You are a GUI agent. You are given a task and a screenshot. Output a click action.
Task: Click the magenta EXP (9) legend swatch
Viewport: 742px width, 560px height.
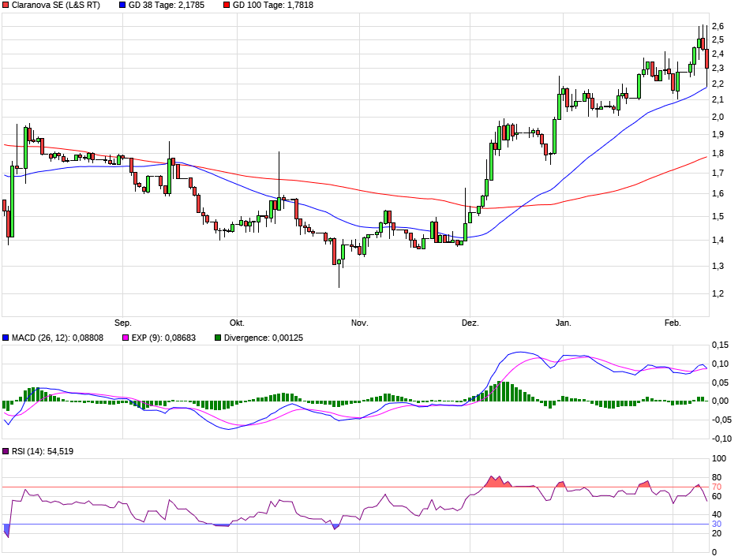tap(123, 338)
